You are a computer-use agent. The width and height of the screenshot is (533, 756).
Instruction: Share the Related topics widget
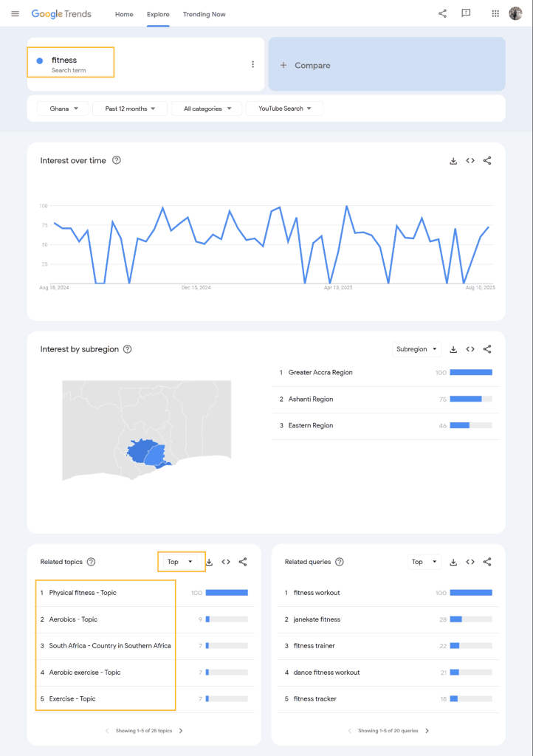coord(243,562)
